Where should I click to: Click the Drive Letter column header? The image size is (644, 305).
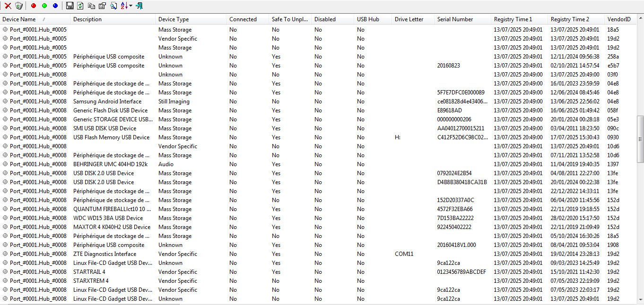click(x=413, y=19)
